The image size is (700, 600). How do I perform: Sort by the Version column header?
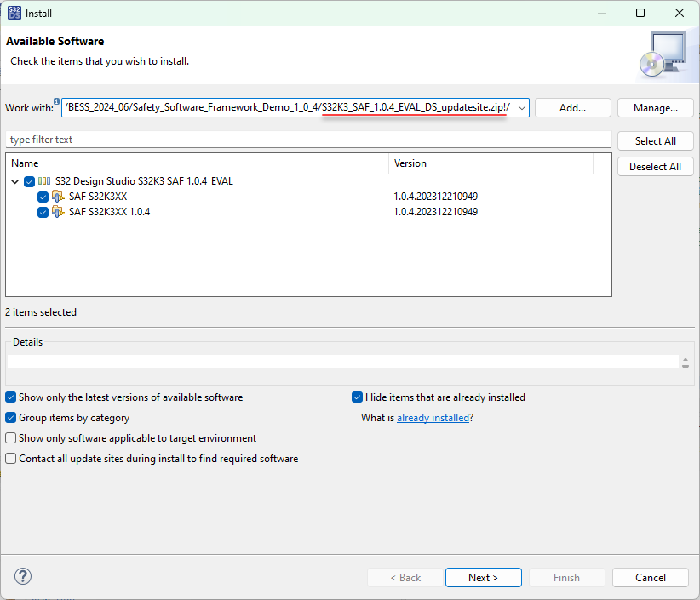[x=490, y=163]
